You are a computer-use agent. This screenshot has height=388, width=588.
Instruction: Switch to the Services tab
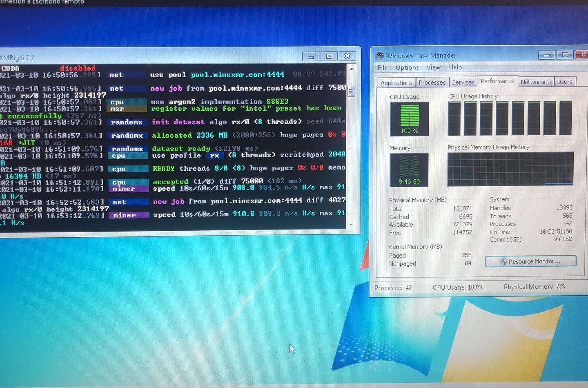[x=463, y=83]
